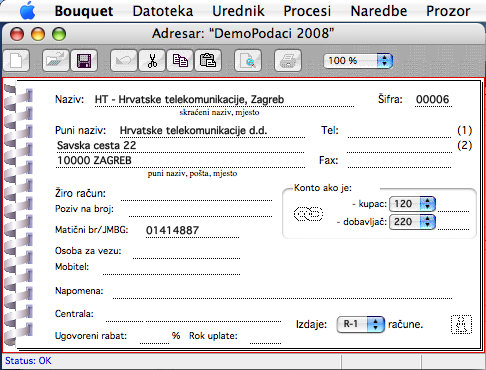Click the Puni naziv field
Image resolution: width=486 pixels, height=370 pixels.
pyautogui.click(x=212, y=130)
